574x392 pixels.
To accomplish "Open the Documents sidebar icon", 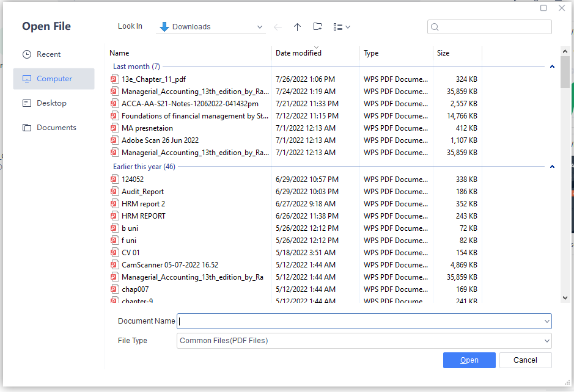I will point(27,127).
